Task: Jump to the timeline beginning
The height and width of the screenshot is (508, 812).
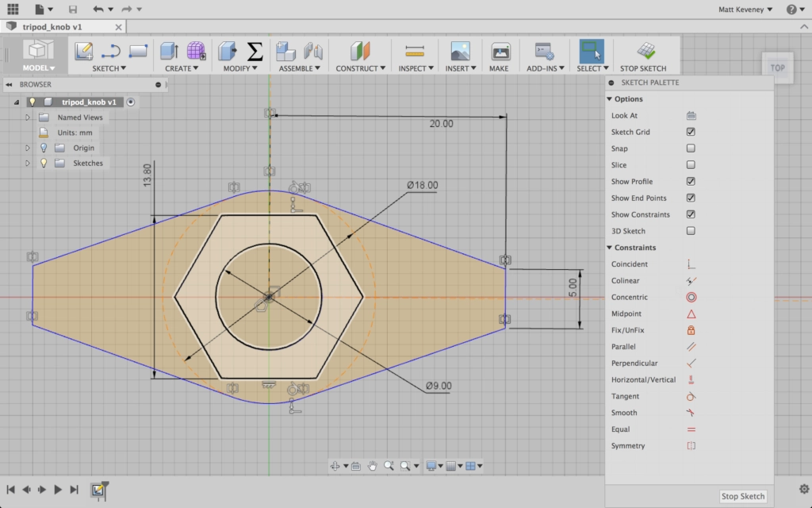Action: 10,490
